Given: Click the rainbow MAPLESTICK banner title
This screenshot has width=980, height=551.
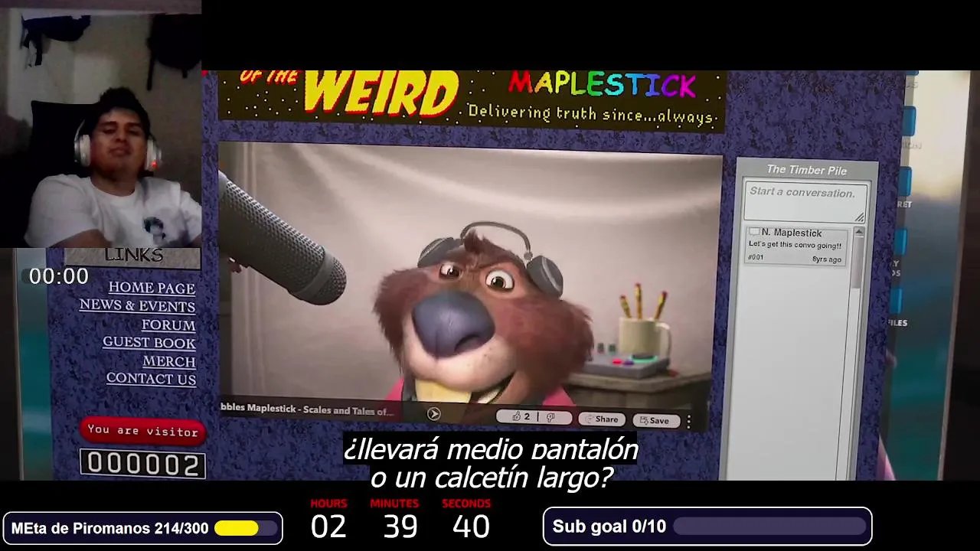Looking at the screenshot, I should pos(602,85).
